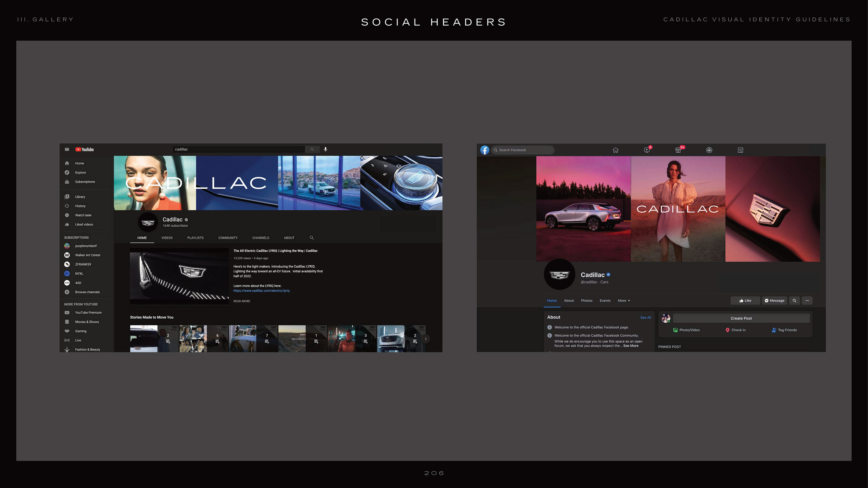The height and width of the screenshot is (488, 868).
Task: Open Facebook Watch video icon
Action: click(647, 150)
